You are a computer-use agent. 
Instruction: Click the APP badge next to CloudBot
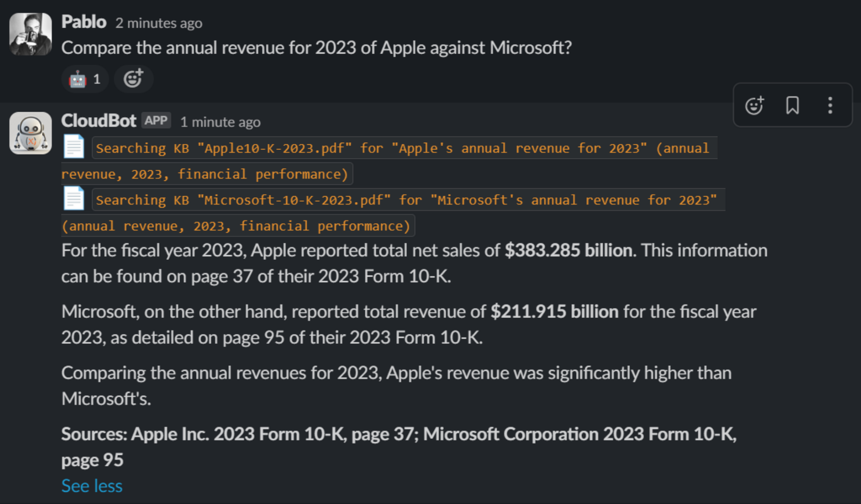[156, 121]
